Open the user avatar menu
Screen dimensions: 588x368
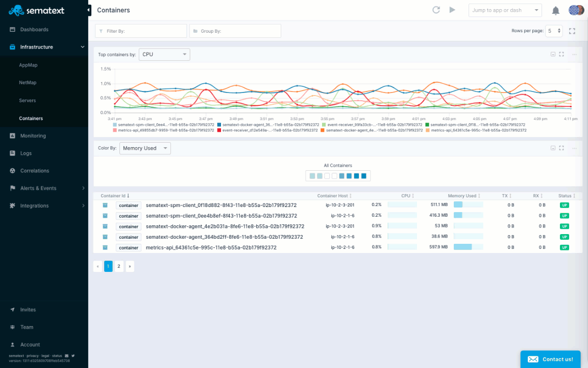tap(576, 10)
